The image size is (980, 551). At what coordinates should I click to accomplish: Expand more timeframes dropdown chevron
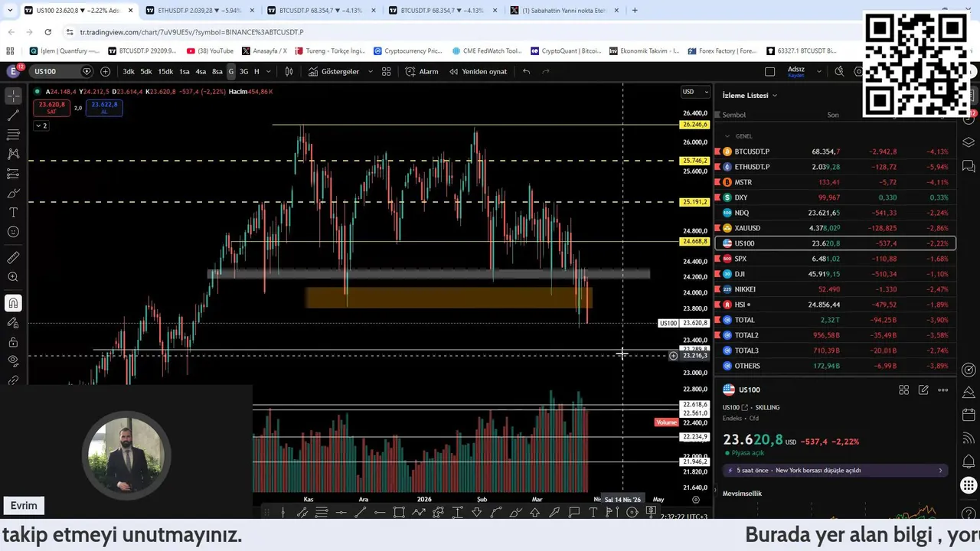click(268, 71)
